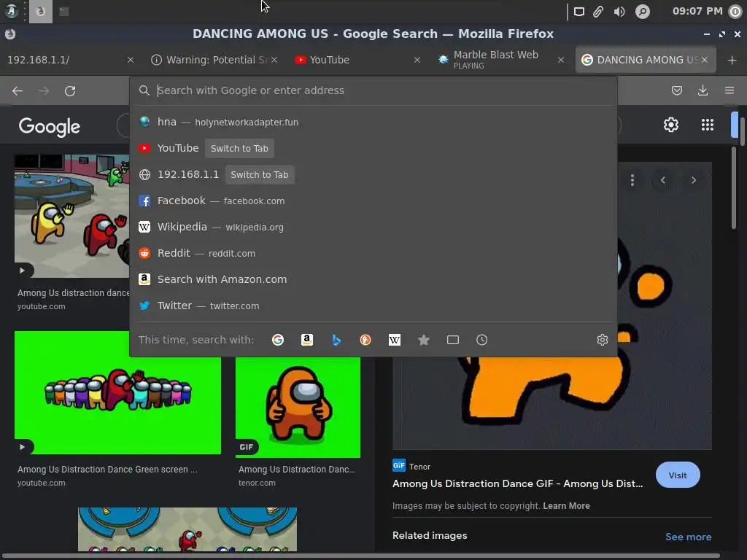Click See more related images
Screen dimensions: 747x560
click(x=688, y=537)
